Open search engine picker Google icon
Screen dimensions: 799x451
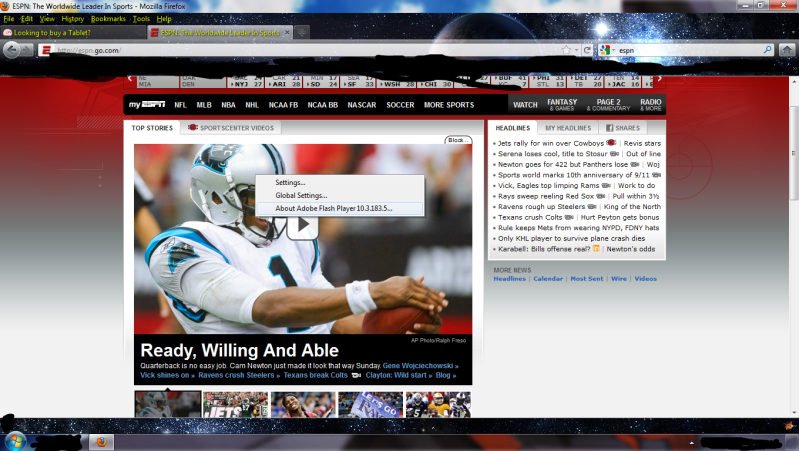click(x=605, y=50)
